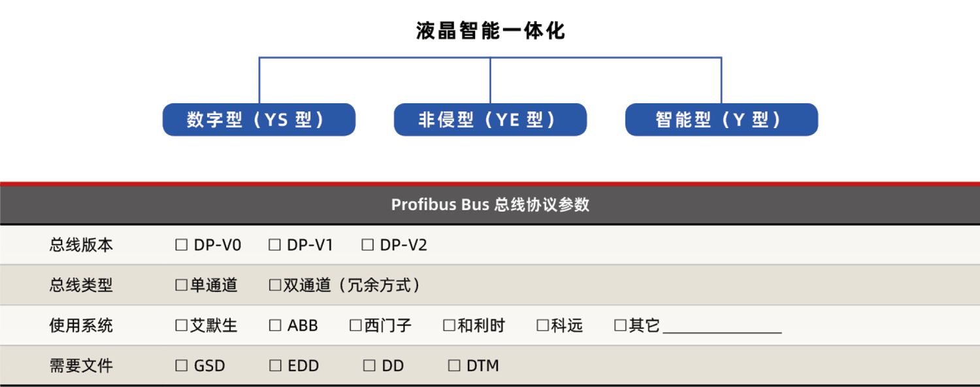The width and height of the screenshot is (980, 387).
Task: Tick the 科远 checkbox
Action: [x=543, y=326]
